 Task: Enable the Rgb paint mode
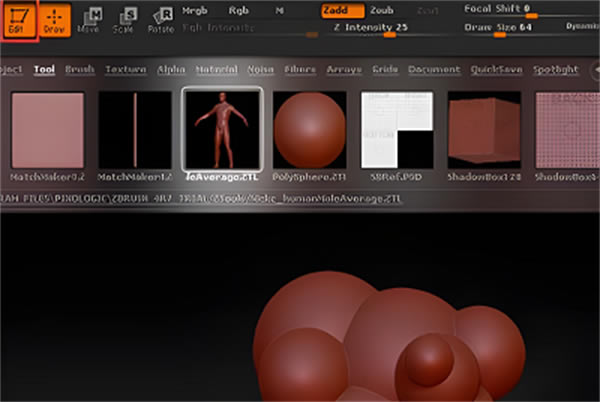(238, 11)
